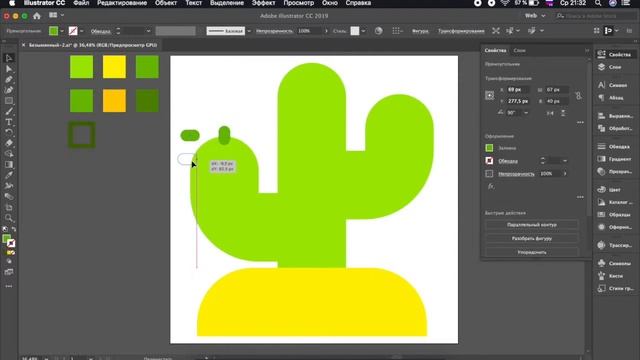The width and height of the screenshot is (640, 360).
Task: Open the fill color dropdown in control bar
Action: tap(62, 31)
